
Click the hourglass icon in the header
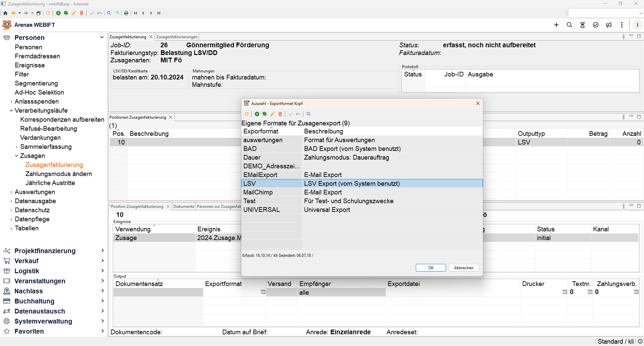[583, 25]
